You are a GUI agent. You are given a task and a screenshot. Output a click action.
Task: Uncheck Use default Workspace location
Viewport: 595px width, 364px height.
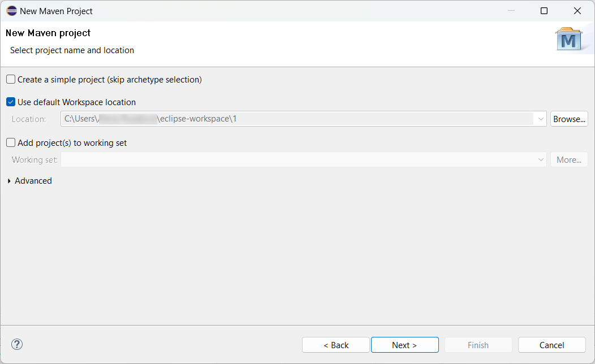[11, 102]
